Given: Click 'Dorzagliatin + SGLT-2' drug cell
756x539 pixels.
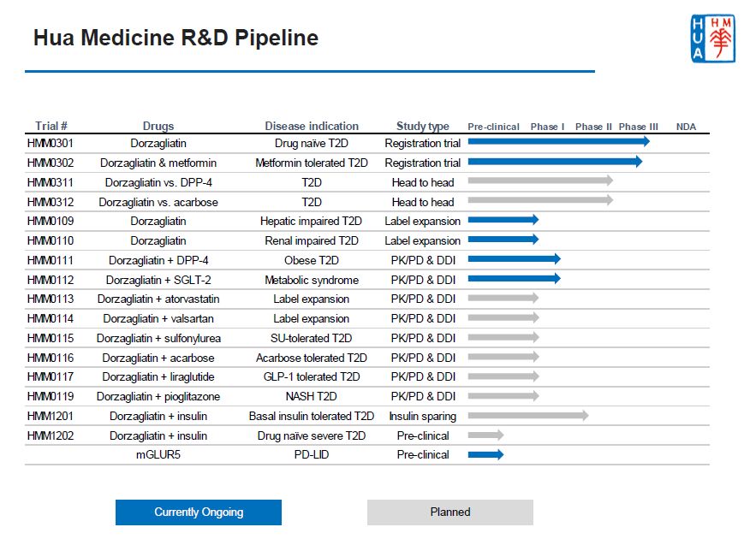Looking at the screenshot, I should point(158,280).
